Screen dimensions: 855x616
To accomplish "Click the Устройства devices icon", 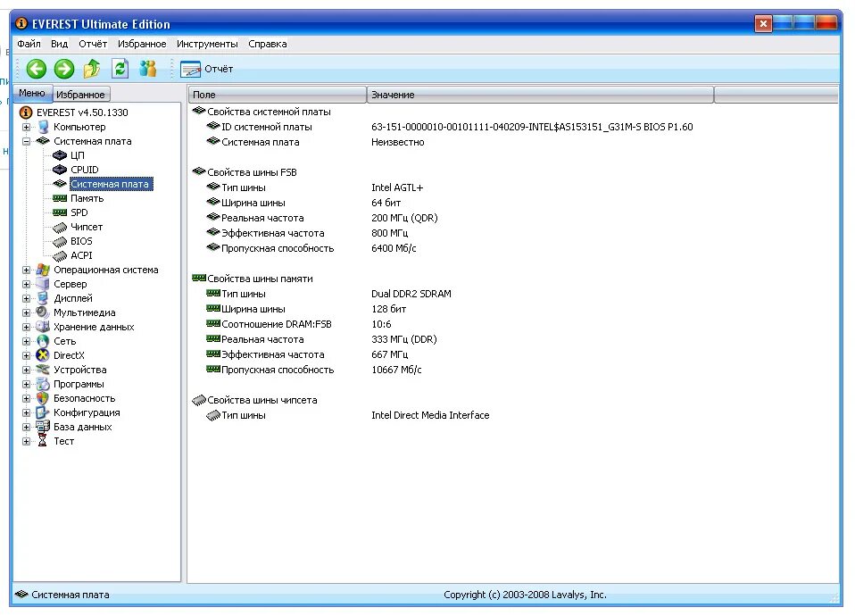I will (43, 370).
